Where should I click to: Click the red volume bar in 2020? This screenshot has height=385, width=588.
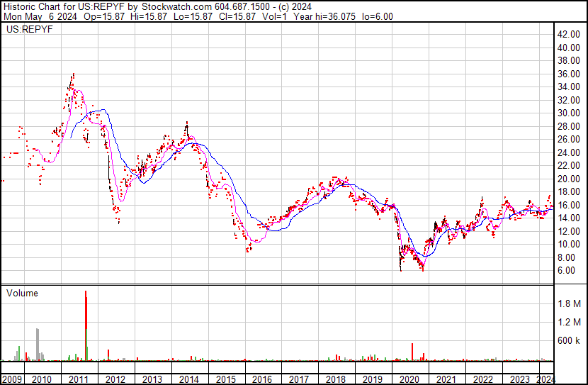pos(412,352)
